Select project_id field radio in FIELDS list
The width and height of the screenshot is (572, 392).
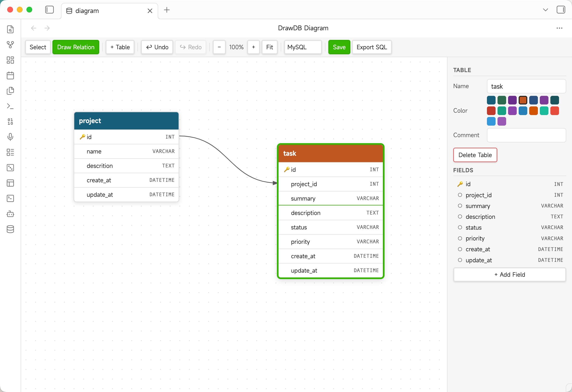(x=460, y=195)
